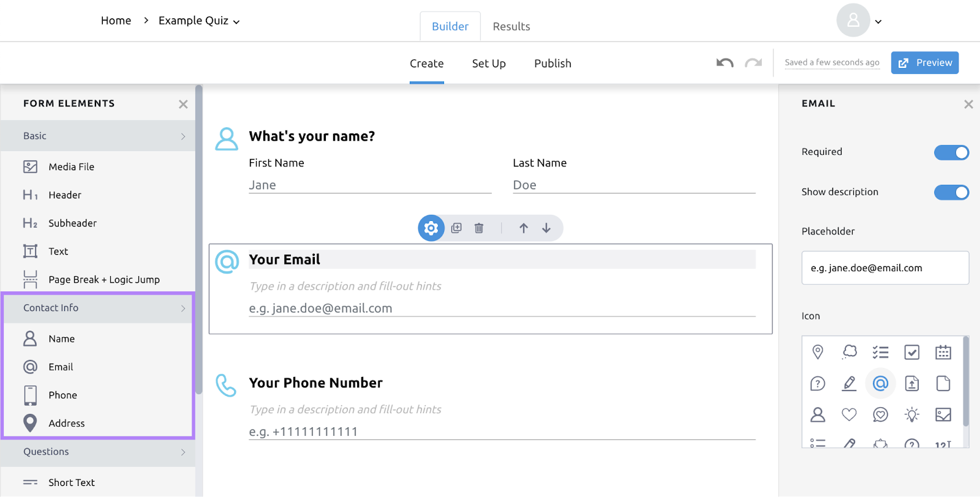
Task: Open the user account menu
Action: pos(878,21)
